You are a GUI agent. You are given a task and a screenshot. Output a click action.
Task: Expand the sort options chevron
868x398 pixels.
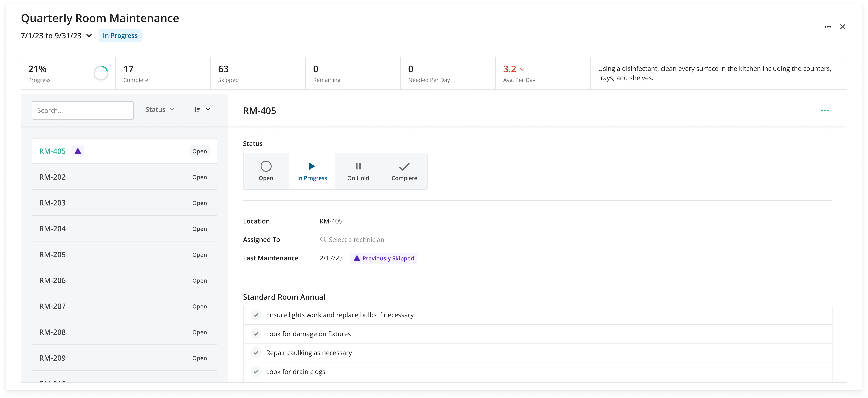click(208, 109)
